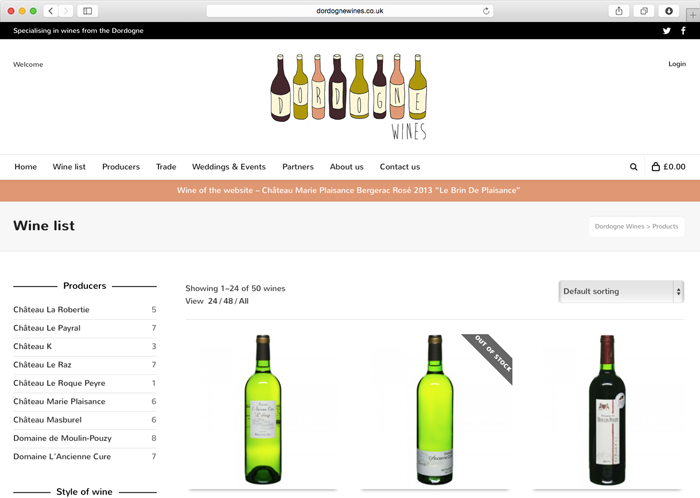This screenshot has width=700, height=498.
Task: Filter by Domaine de Moulin-Pouzy
Action: 62,438
